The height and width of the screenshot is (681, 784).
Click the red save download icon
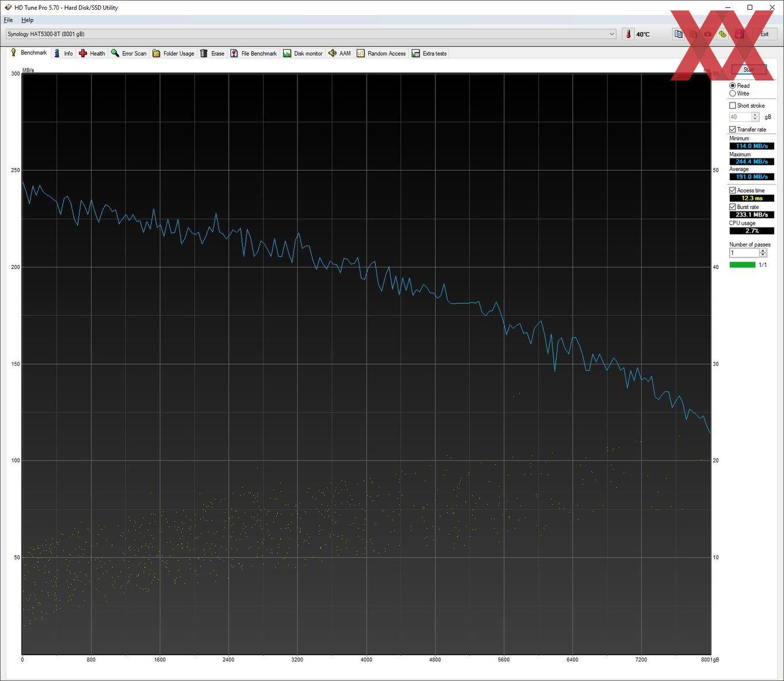coord(739,35)
